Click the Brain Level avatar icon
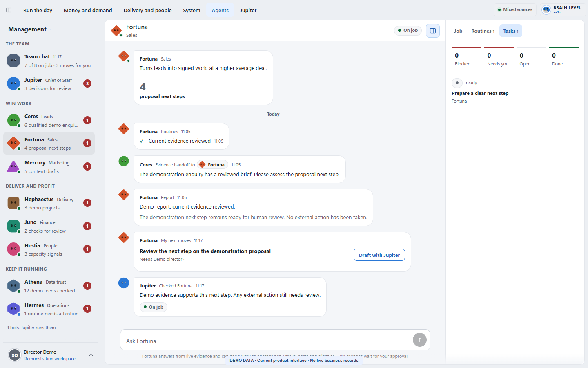588x368 pixels. pos(546,10)
